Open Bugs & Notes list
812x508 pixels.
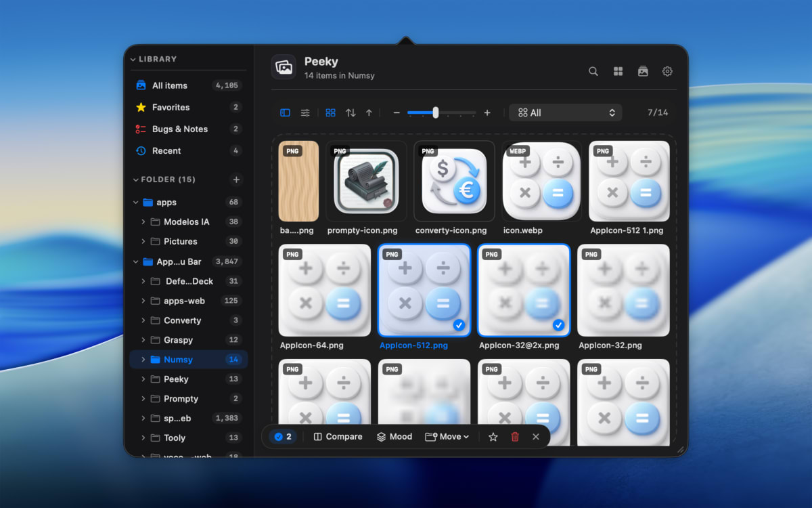tap(189, 129)
